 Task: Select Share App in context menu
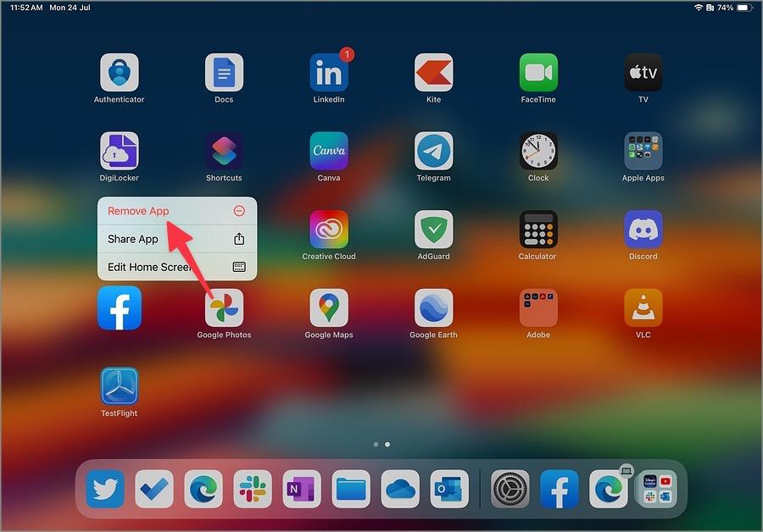click(177, 239)
